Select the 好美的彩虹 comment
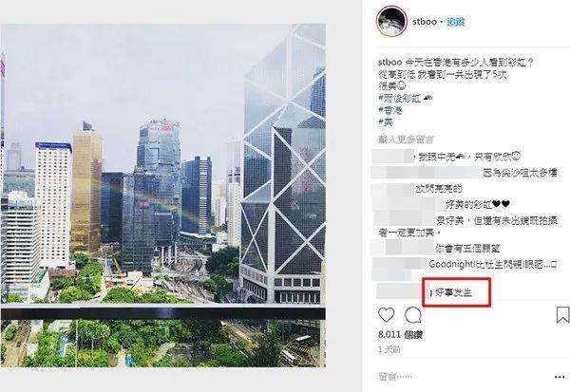Viewport: 570px width, 392px height. [478, 204]
